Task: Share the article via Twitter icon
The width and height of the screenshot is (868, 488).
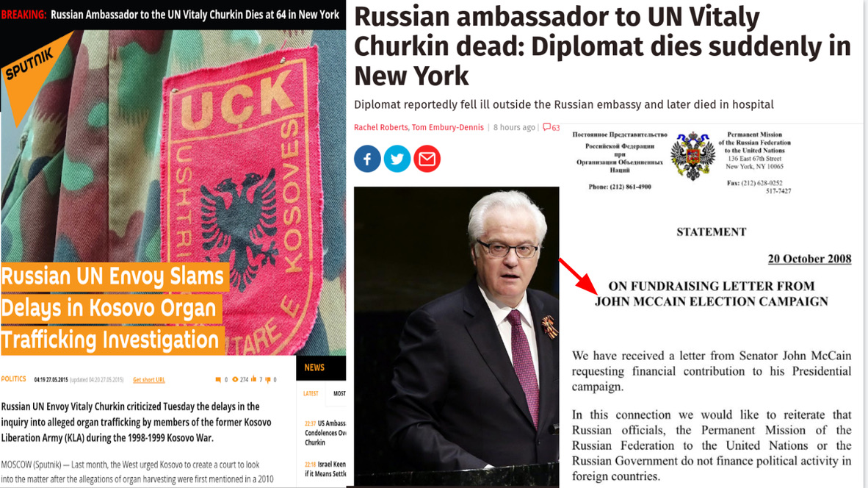Action: [397, 159]
